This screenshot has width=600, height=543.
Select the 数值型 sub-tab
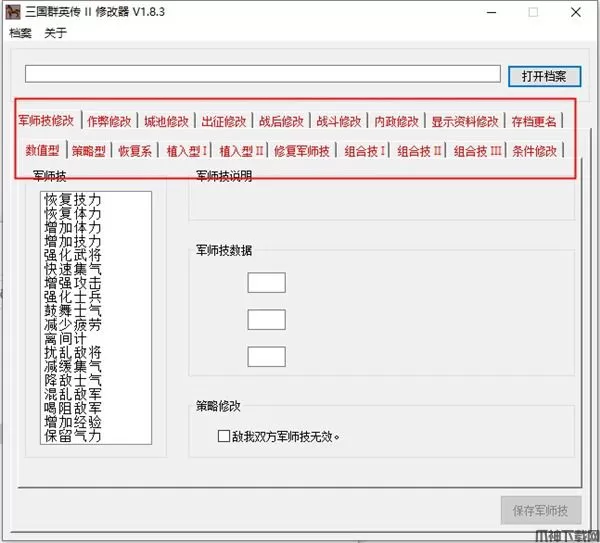click(42, 150)
